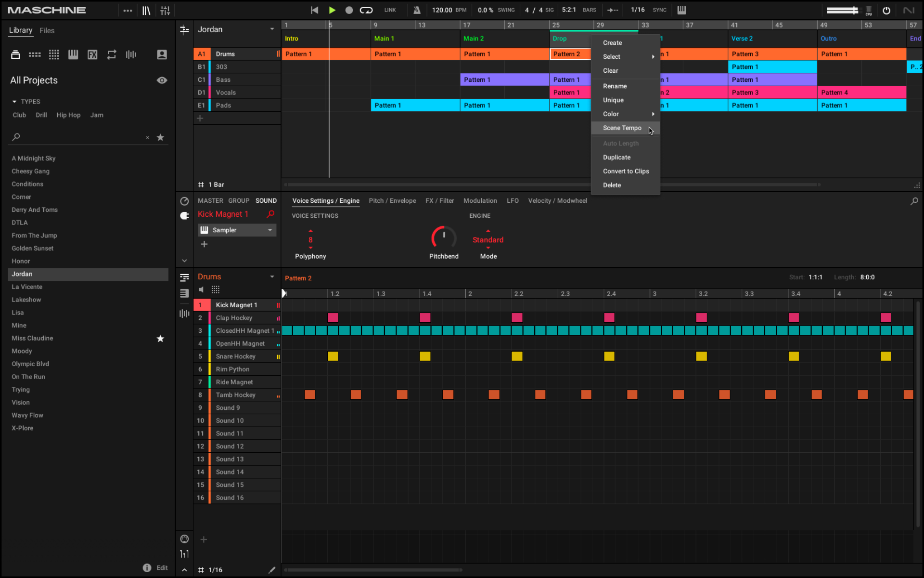Select the Instruments keyboard filter in the Library

73,54
